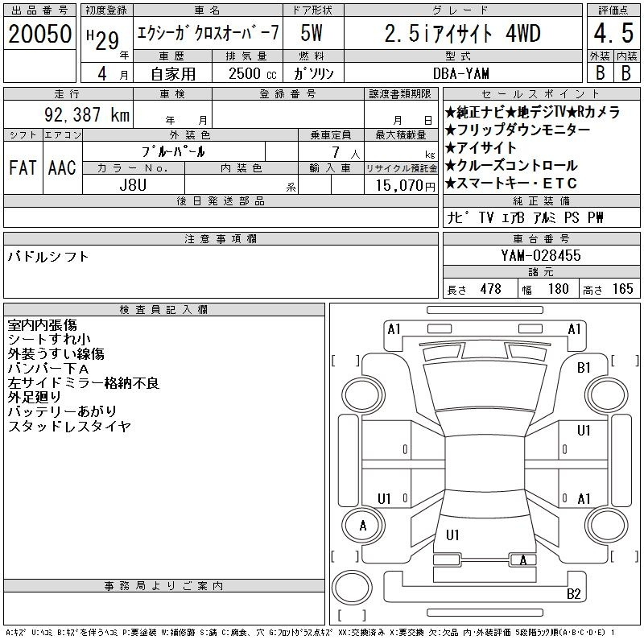
Task: Select the sales point ★アイサイト
Action: click(x=481, y=147)
